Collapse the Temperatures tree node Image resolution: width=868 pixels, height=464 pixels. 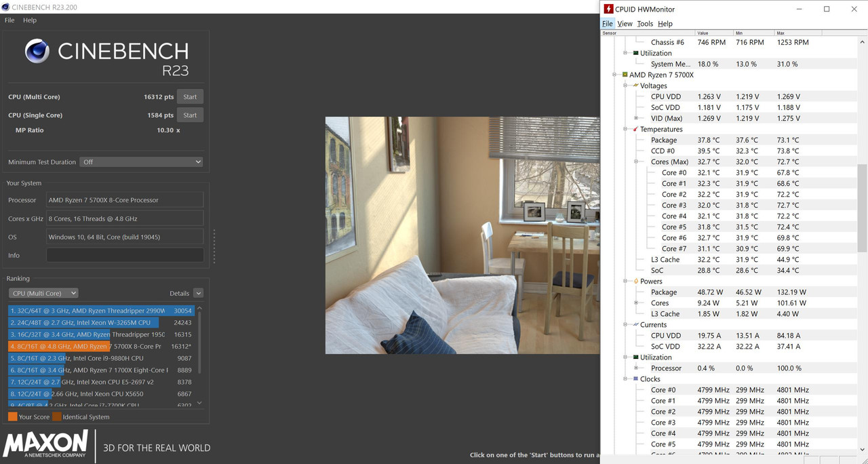click(x=625, y=130)
